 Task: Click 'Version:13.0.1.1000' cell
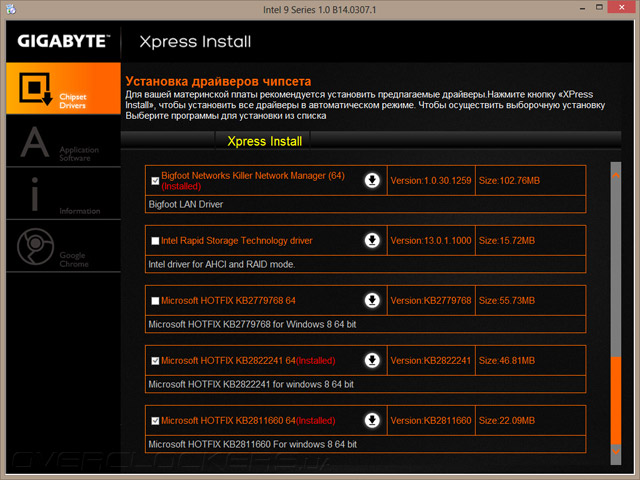[x=431, y=240]
